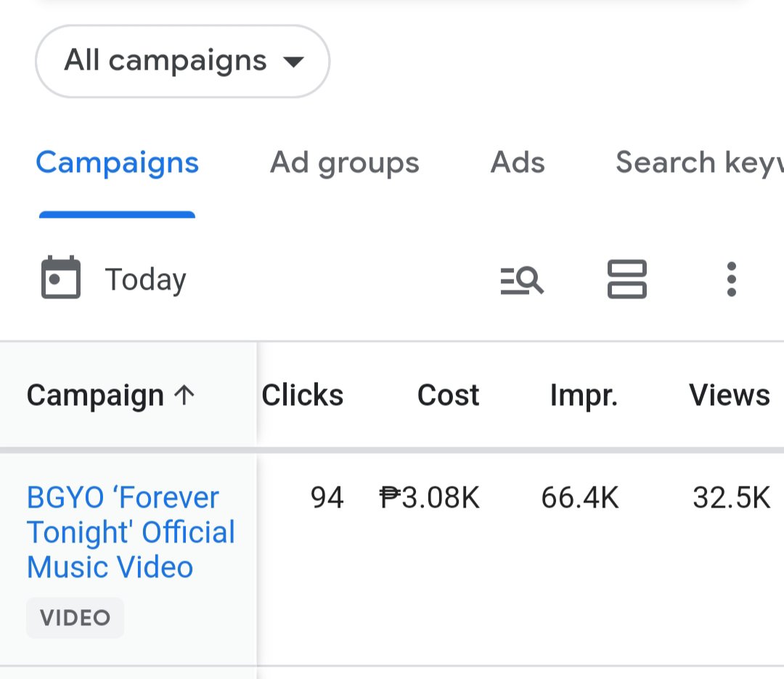Open the All campaigns dropdown

(182, 61)
